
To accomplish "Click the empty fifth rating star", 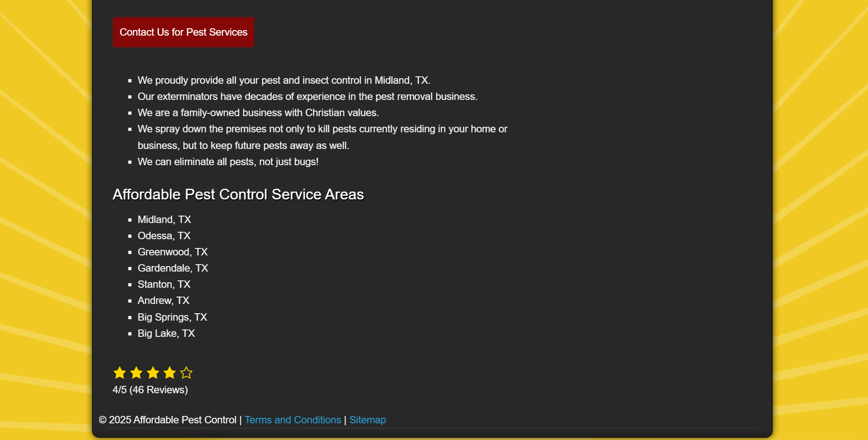I will click(186, 373).
